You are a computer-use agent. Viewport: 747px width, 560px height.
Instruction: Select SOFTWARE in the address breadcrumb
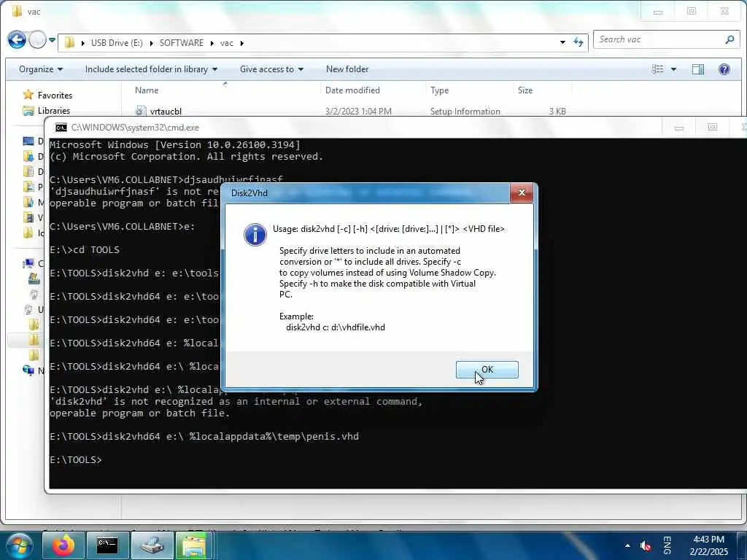(182, 43)
